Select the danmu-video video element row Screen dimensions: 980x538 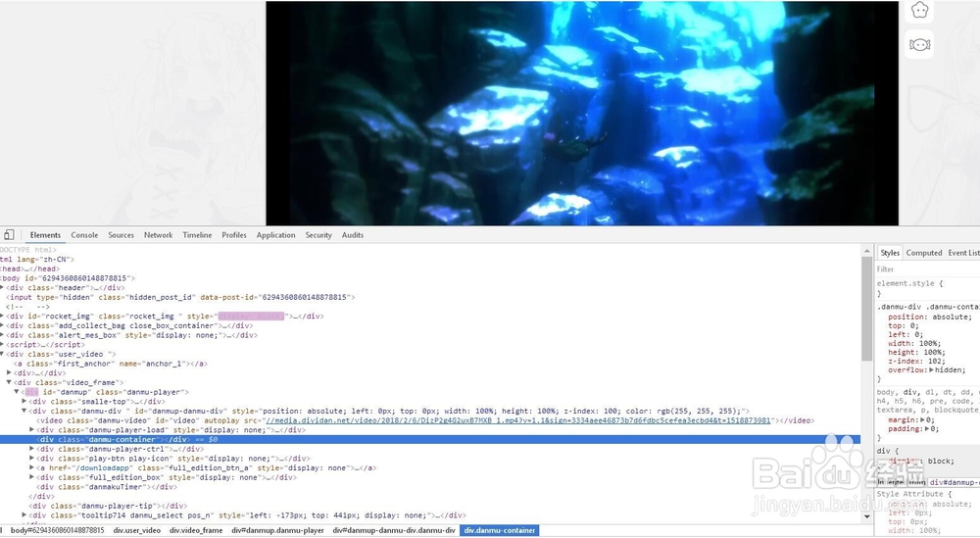pyautogui.click(x=425, y=420)
